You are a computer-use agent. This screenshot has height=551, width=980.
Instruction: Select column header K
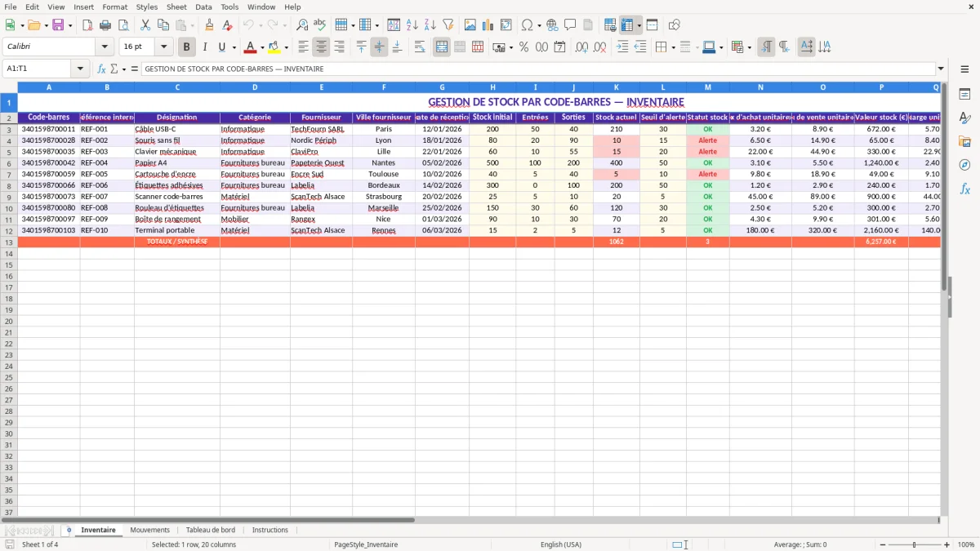pos(616,87)
